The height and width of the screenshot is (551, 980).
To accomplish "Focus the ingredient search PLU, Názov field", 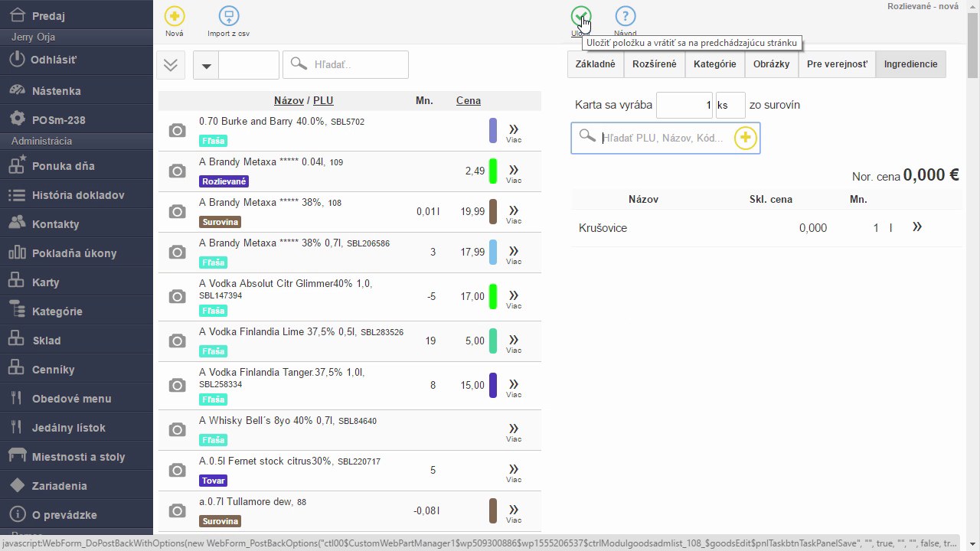I will [665, 138].
